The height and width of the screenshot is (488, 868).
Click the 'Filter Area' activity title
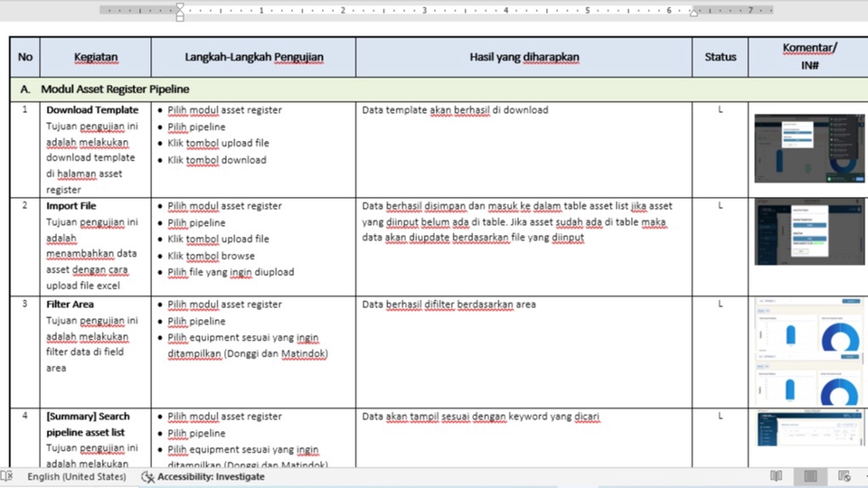(x=70, y=305)
